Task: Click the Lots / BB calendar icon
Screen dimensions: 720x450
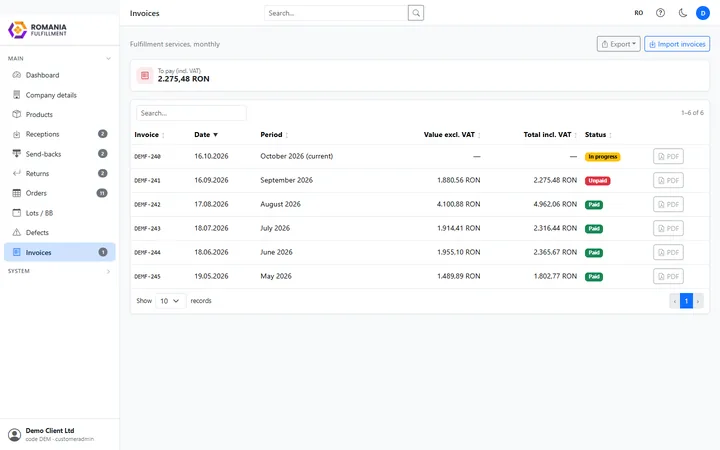Action: point(17,213)
